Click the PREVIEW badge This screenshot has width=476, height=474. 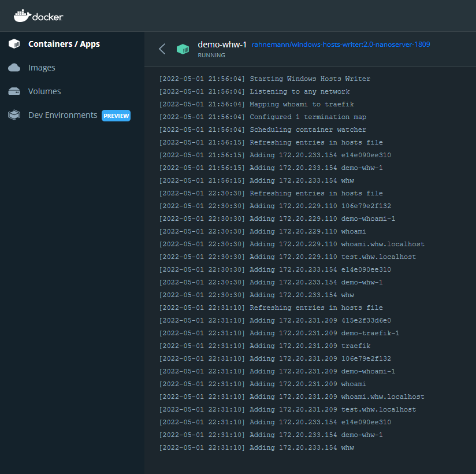116,116
